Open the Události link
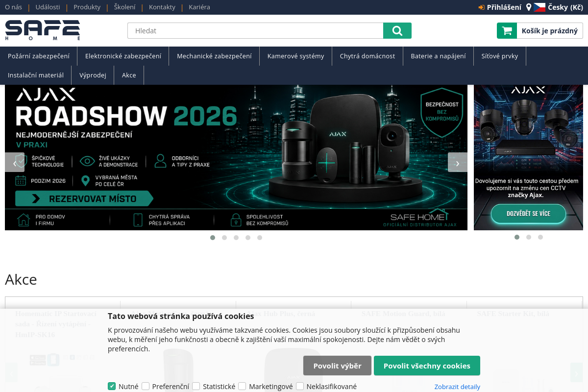The height and width of the screenshot is (392, 588). tap(48, 7)
